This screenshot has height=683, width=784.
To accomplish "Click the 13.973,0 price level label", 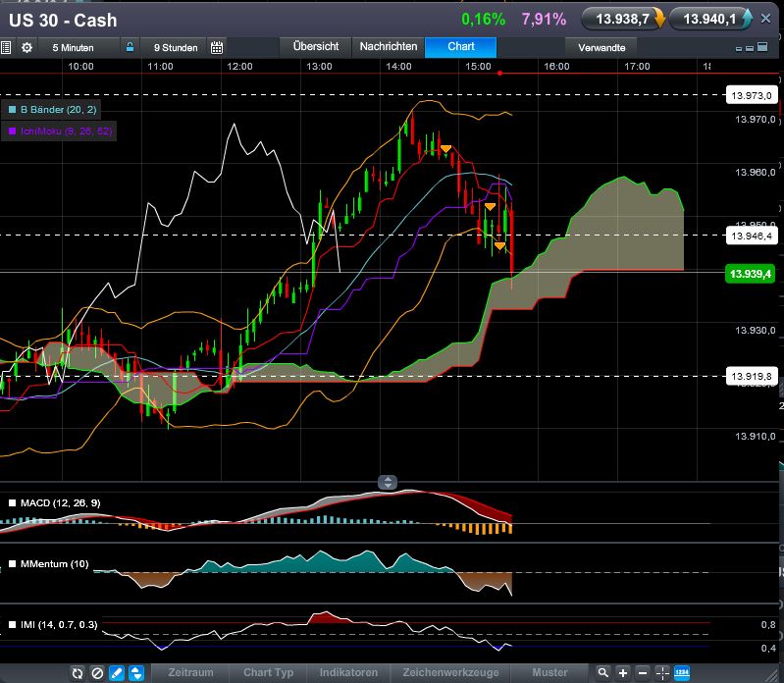I will coord(752,95).
